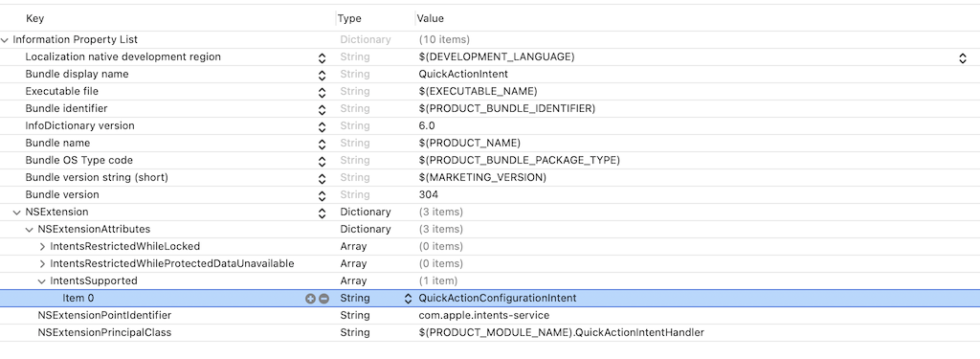980x359 pixels.
Task: Open key stepper for Bundle version row
Action: [322, 195]
